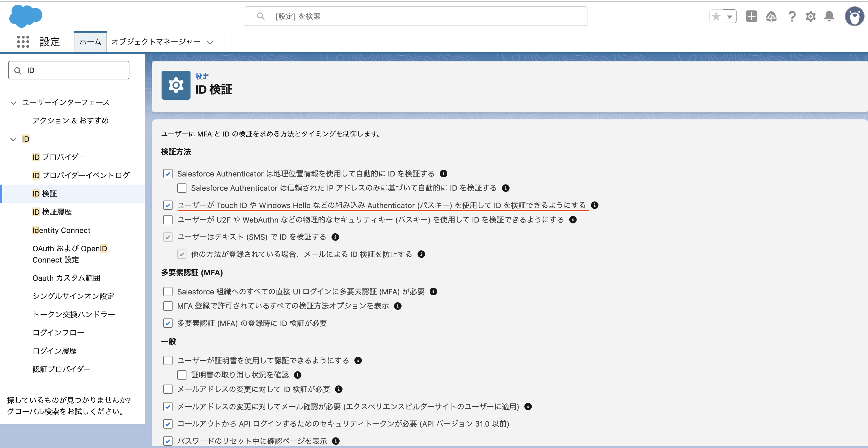Focus the quick find box containing ID
The width and height of the screenshot is (868, 448).
69,70
